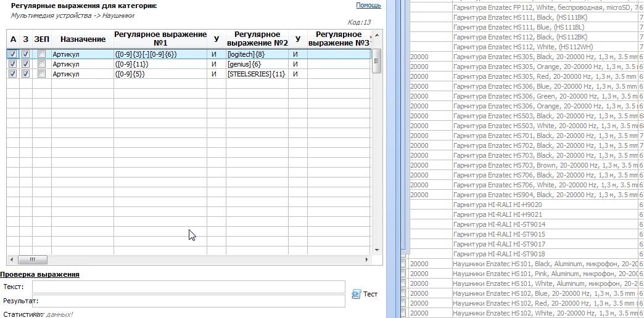Viewport: 644px width, 318px height.
Task: Click the vertical scrollbar thumb of the grid
Action: pyautogui.click(x=377, y=61)
